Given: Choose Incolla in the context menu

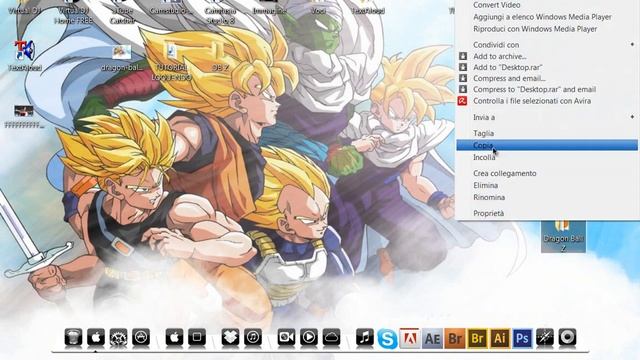Looking at the screenshot, I should [x=484, y=158].
